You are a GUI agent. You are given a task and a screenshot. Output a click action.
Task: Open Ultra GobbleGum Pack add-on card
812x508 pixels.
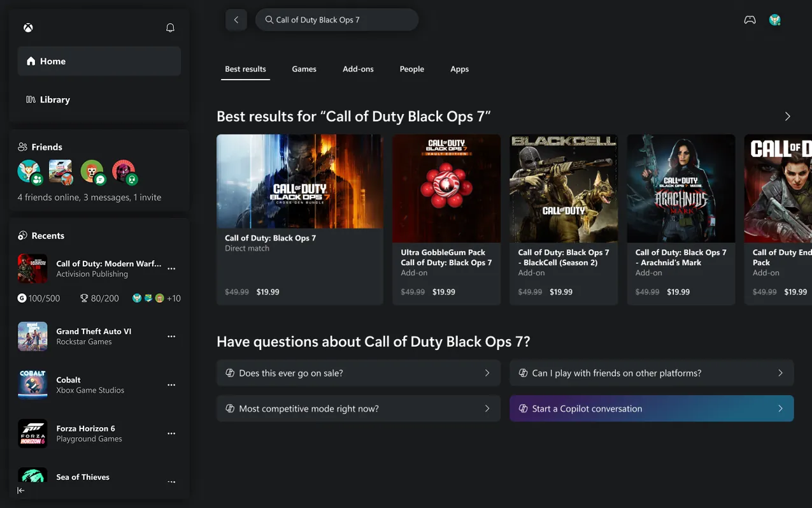[446, 219]
